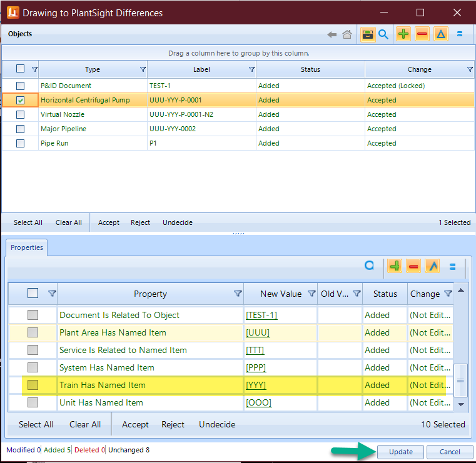
Task: Toggle the equals Unchanged filter in Properties toolbar
Action: (x=453, y=267)
